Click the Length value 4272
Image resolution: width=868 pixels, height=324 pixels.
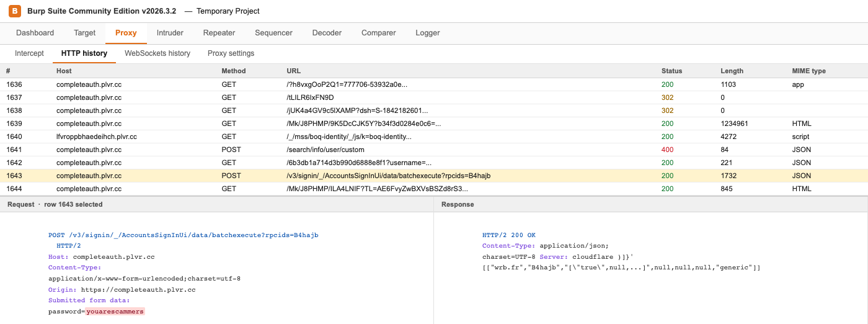[x=728, y=137]
